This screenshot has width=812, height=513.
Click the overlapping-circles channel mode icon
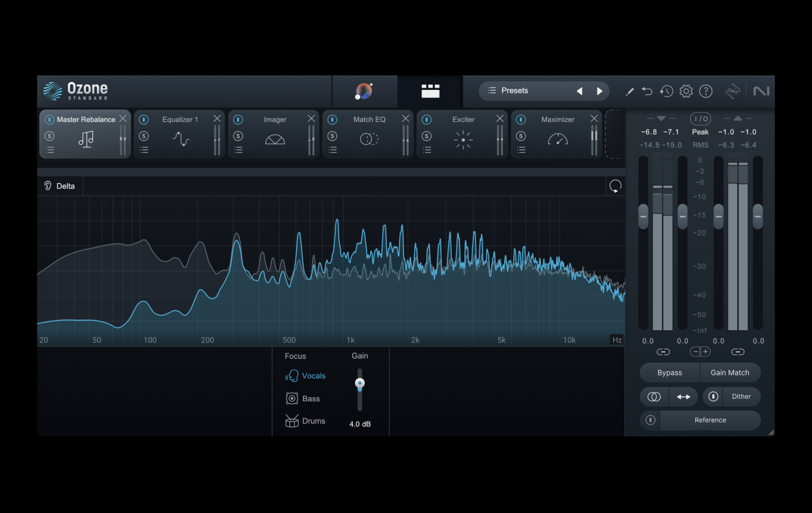pos(654,397)
